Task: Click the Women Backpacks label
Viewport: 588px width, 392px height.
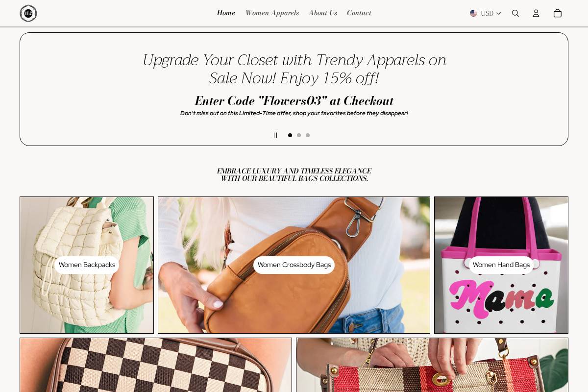Action: pyautogui.click(x=87, y=265)
